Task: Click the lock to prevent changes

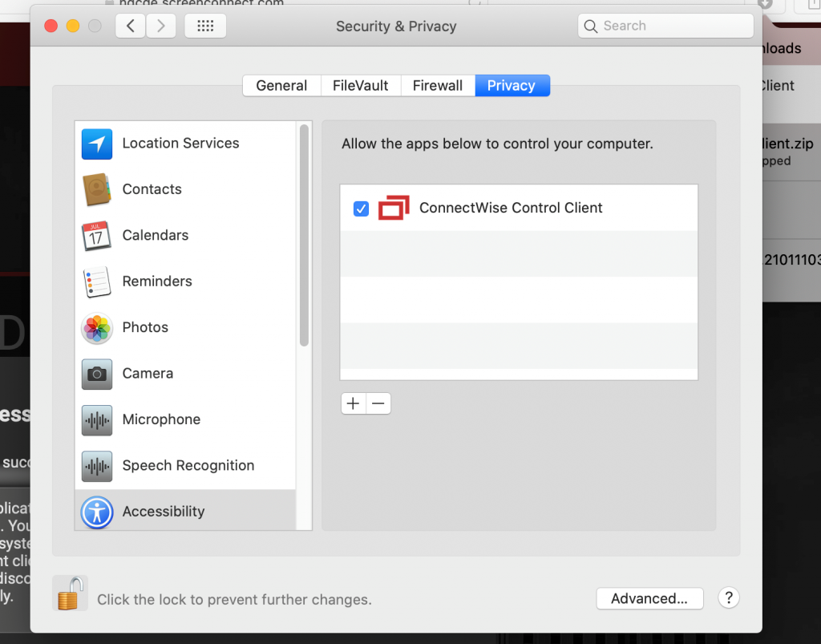Action: (70, 594)
